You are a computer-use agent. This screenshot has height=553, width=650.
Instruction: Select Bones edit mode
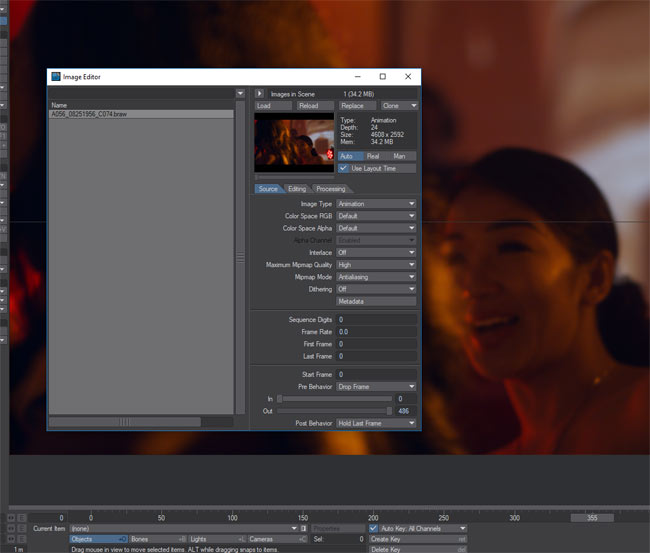point(158,539)
